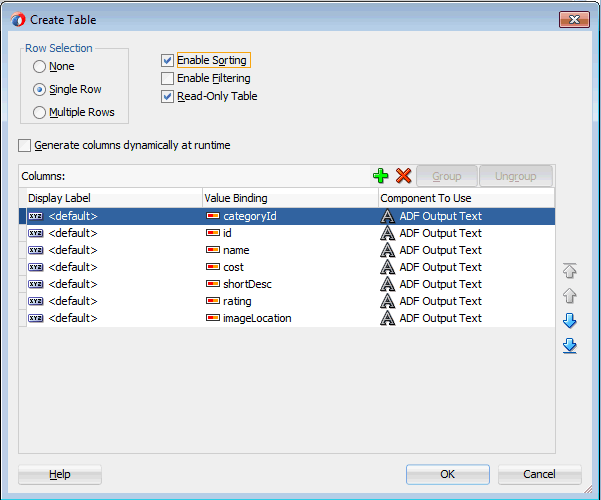Check Generate columns dynamically at runtime
This screenshot has height=500, width=601.
click(x=25, y=146)
